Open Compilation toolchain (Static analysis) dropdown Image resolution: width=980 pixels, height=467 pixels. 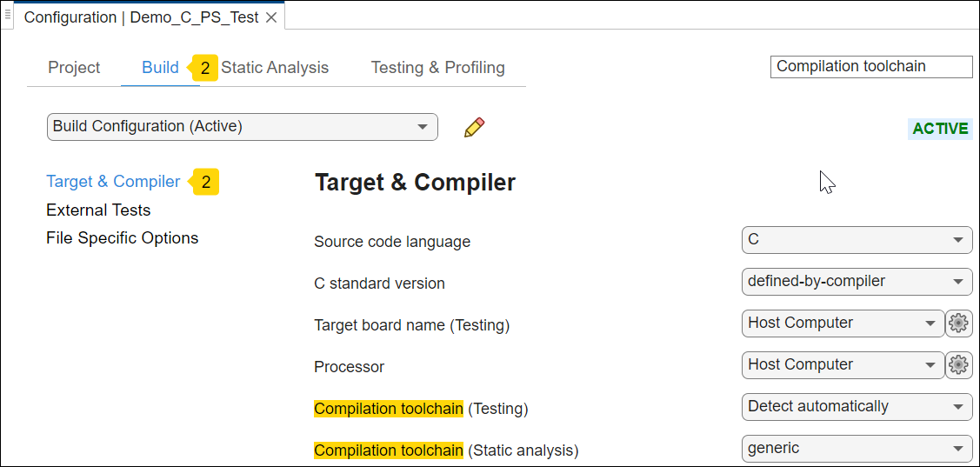857,449
